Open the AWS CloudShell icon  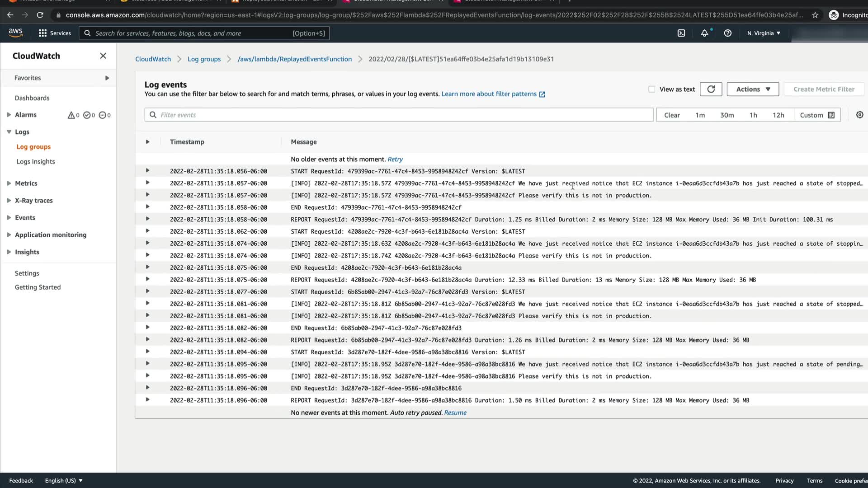pyautogui.click(x=681, y=33)
